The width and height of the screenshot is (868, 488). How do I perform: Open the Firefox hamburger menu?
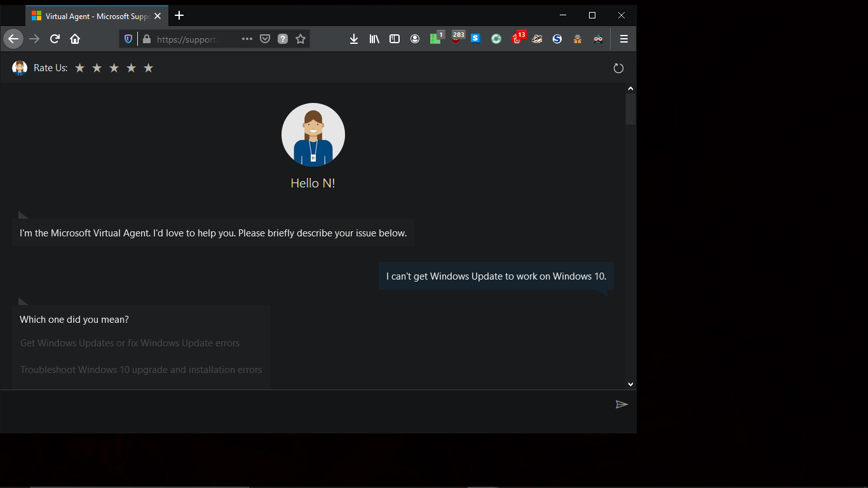point(624,39)
